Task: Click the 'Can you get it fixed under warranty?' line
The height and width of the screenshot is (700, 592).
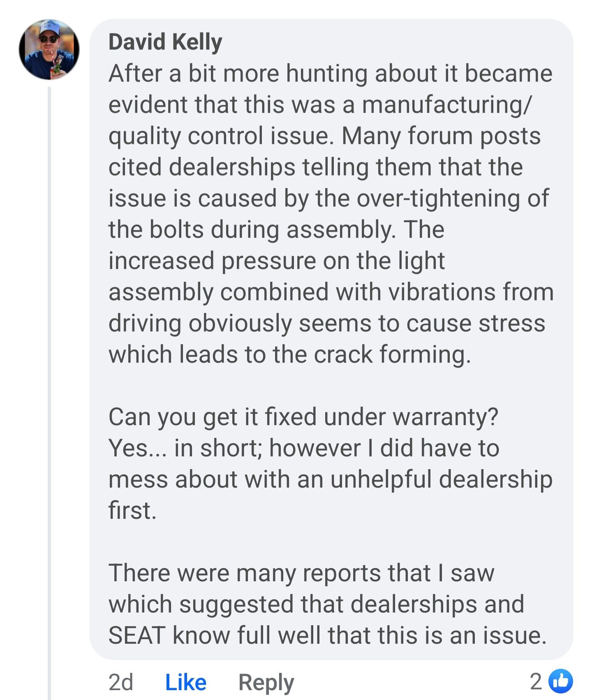Action: [x=303, y=417]
